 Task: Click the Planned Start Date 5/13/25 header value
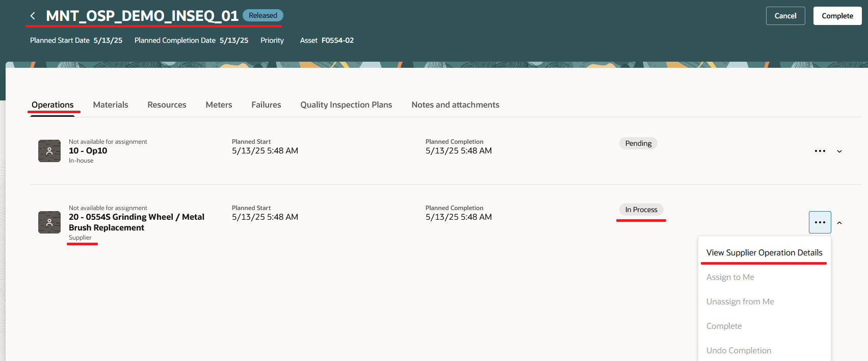pos(108,40)
